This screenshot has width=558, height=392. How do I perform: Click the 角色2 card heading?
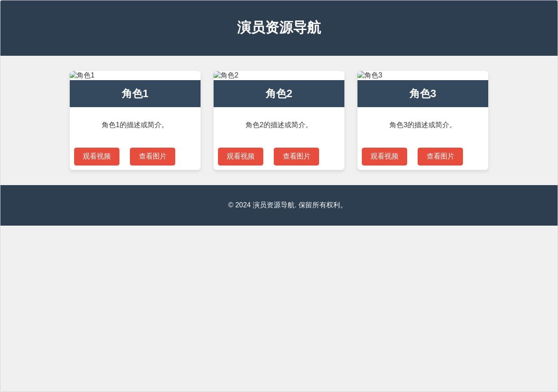[279, 94]
